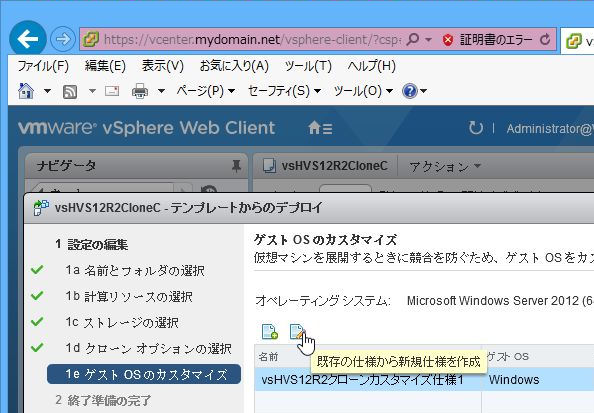The height and width of the screenshot is (413, 594).
Task: Open the セーフティ(S) dropdown
Action: click(x=284, y=91)
